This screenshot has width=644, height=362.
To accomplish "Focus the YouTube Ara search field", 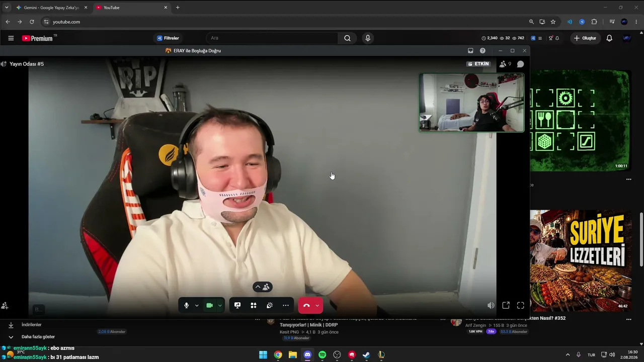I will (x=272, y=38).
